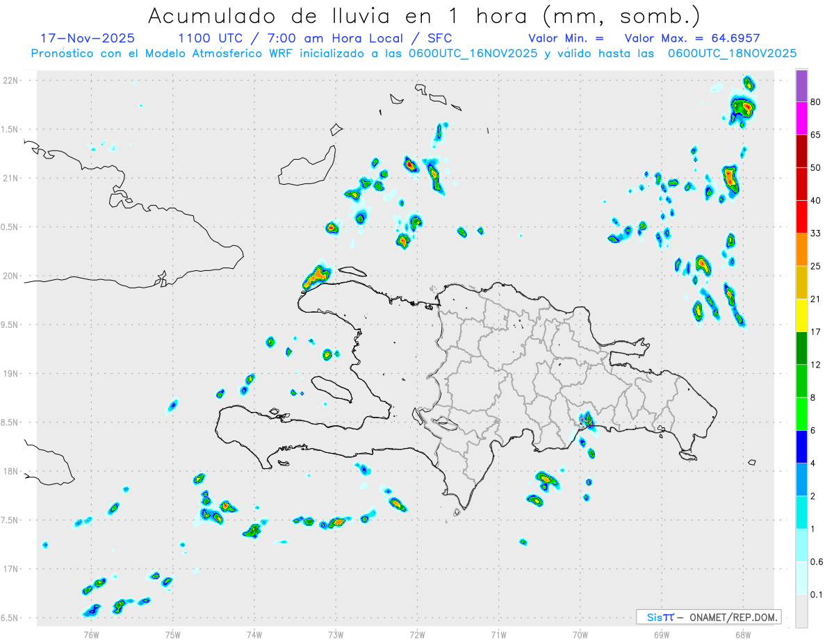
Task: Click the '74W' longitude label
Action: pyautogui.click(x=254, y=634)
